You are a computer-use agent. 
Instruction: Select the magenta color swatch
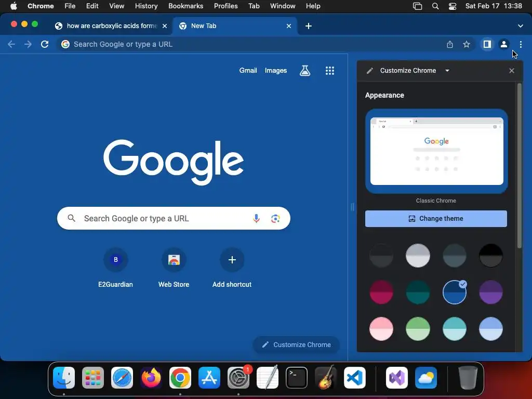tap(381, 292)
